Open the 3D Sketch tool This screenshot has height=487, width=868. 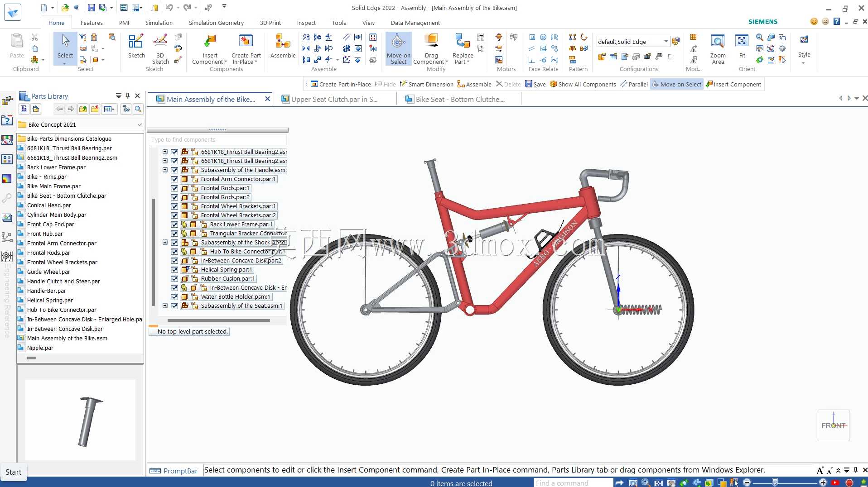pos(160,49)
